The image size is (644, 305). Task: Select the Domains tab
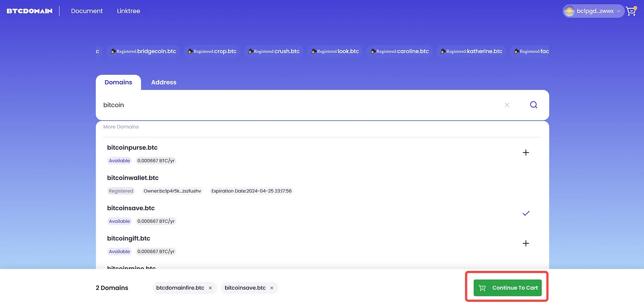118,82
